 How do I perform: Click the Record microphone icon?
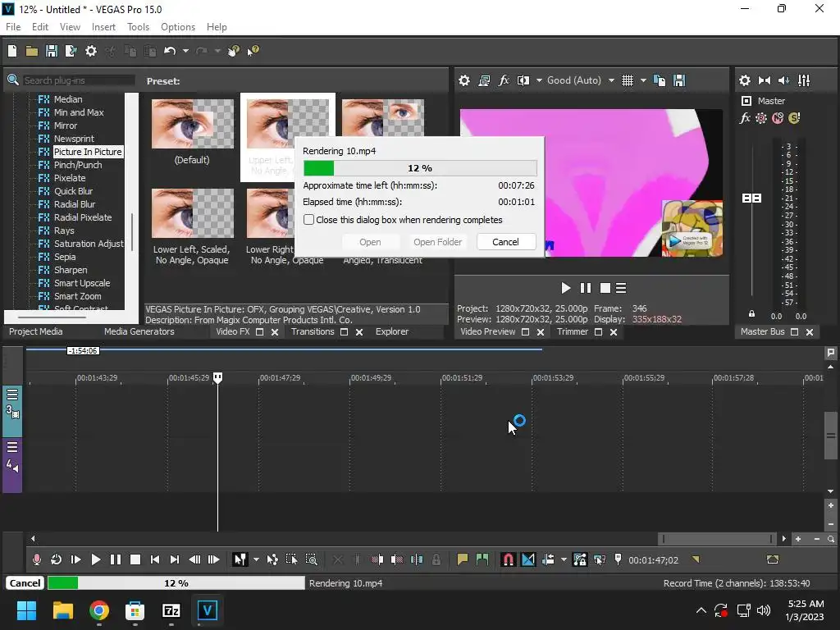36,559
